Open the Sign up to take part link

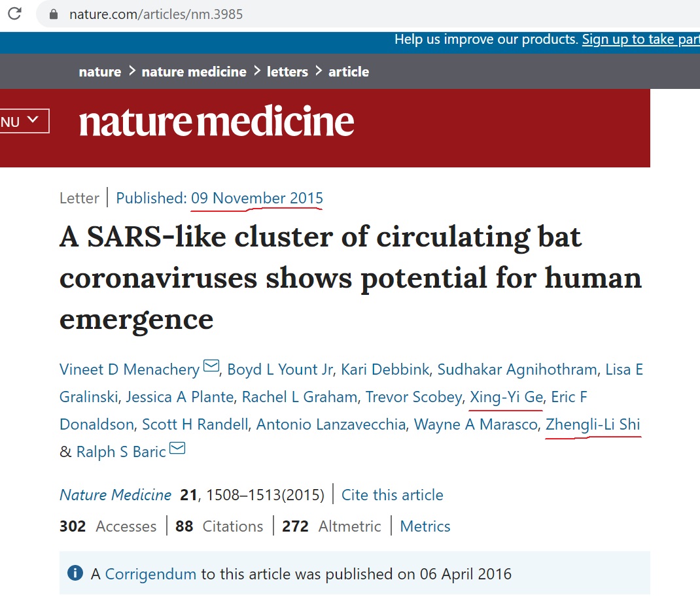coord(640,39)
